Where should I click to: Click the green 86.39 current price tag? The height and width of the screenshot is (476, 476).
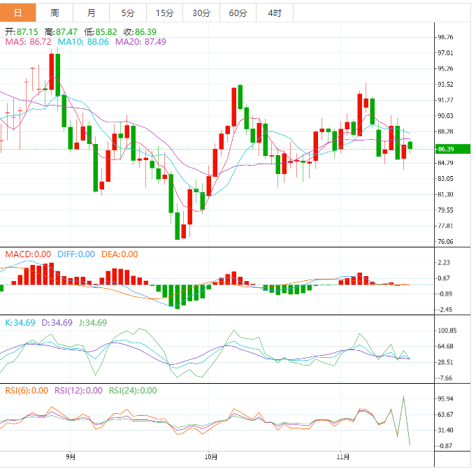pyautogui.click(x=453, y=149)
